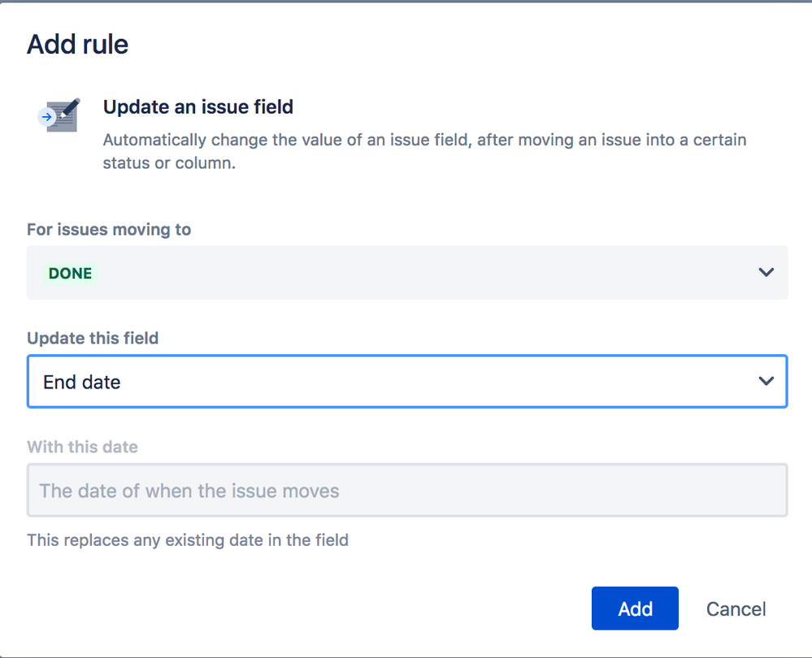
Task: Click the 'With this date' label
Action: coord(82,447)
